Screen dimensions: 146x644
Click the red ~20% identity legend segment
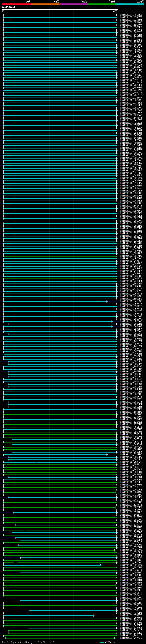point(16,4)
